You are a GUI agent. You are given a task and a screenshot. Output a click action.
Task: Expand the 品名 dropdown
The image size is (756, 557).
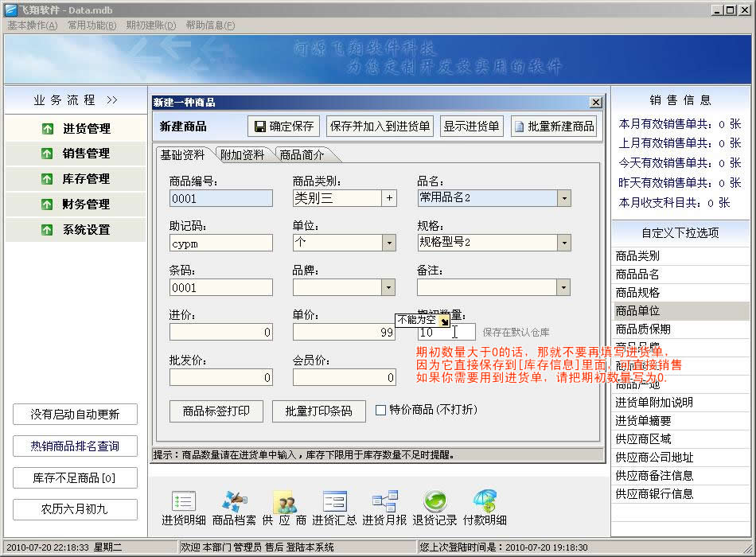tap(563, 198)
